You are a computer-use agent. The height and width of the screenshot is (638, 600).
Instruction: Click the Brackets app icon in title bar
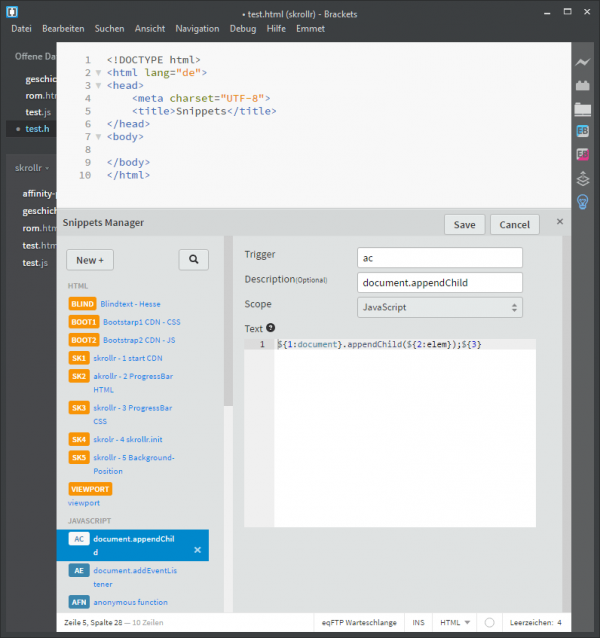point(12,12)
